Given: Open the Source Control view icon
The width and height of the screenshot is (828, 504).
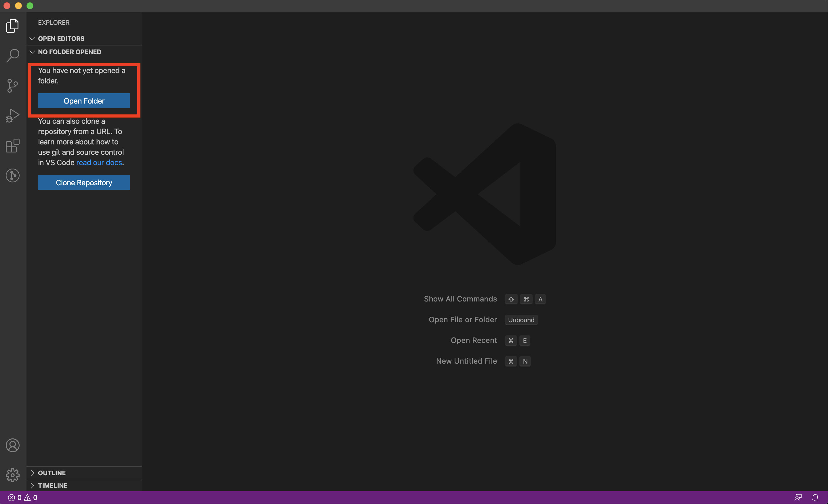Looking at the screenshot, I should (12, 86).
